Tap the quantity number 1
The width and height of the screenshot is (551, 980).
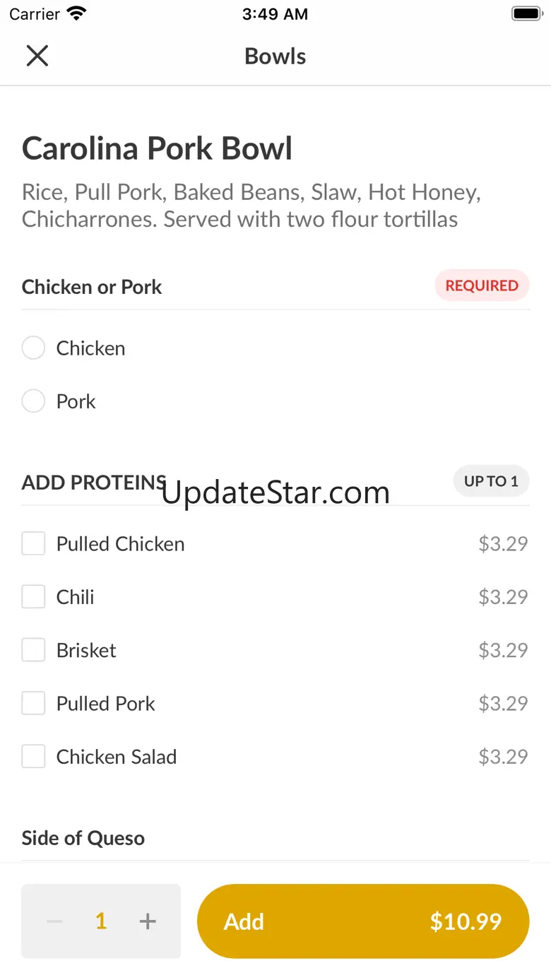[x=101, y=921]
